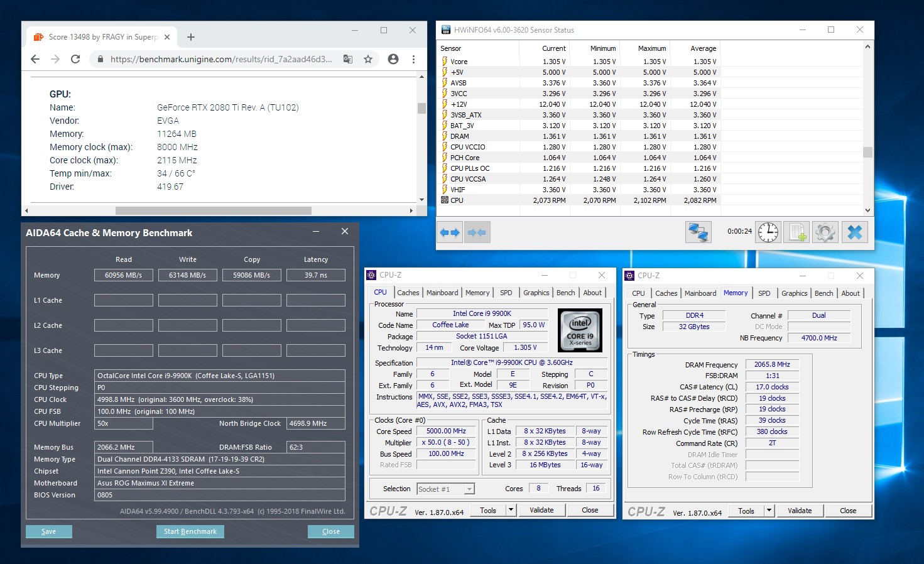Open the Socket #1 selection dropdown
Screen dimensions: 924x564
pyautogui.click(x=445, y=489)
